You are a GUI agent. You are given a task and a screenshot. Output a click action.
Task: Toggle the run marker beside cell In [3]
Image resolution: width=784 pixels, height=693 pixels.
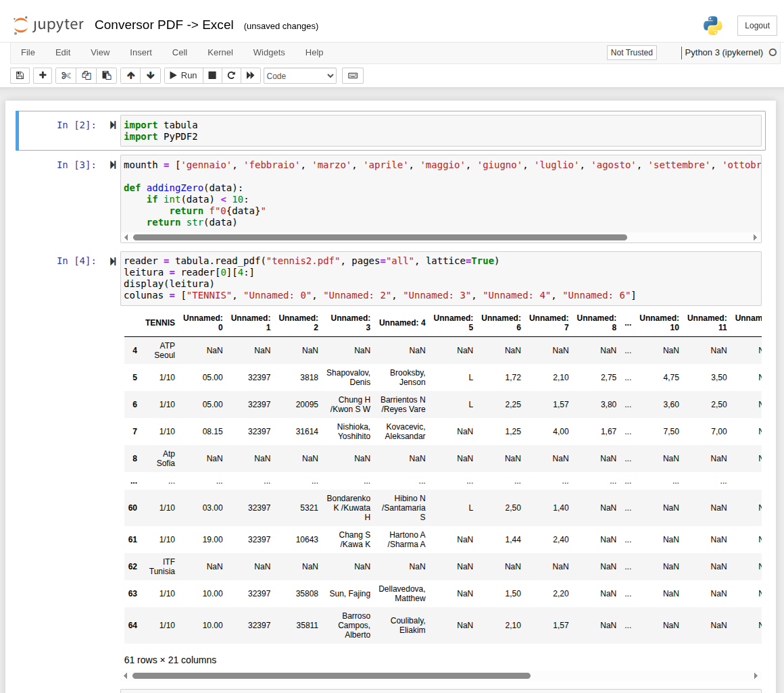click(113, 165)
